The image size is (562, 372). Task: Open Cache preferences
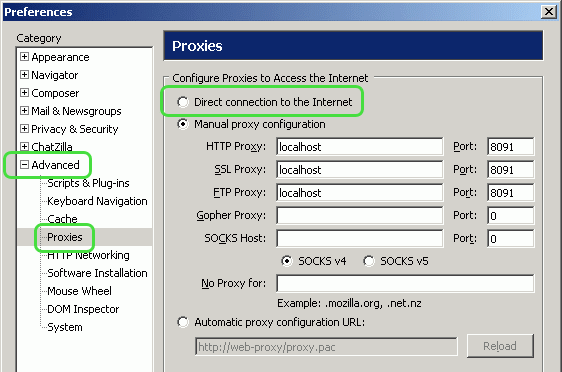(x=62, y=219)
